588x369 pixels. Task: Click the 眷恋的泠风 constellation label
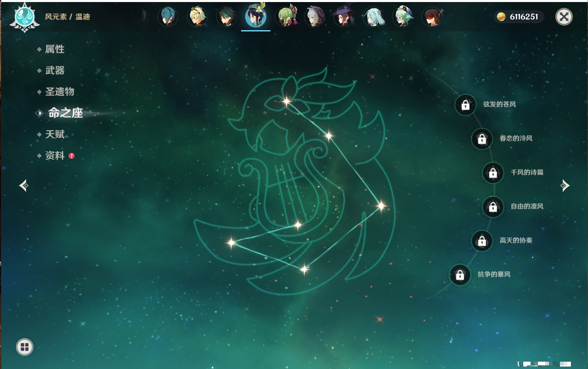point(516,138)
